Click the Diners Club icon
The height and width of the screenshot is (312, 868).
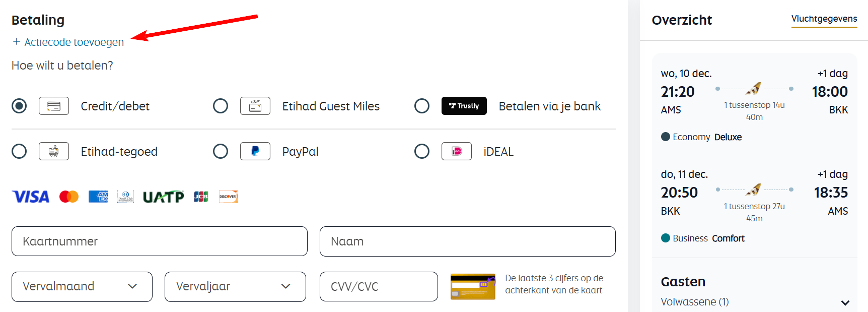pyautogui.click(x=125, y=197)
